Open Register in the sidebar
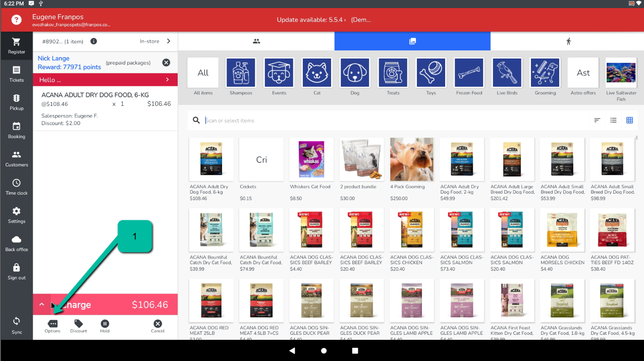Image resolution: width=644 pixels, height=361 pixels. (x=17, y=46)
